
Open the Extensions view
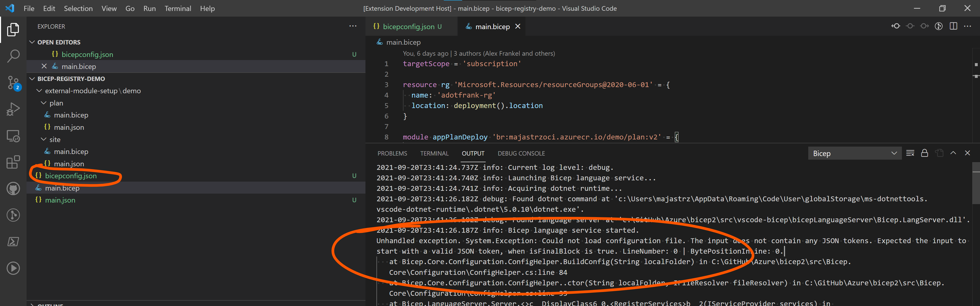coord(13,162)
